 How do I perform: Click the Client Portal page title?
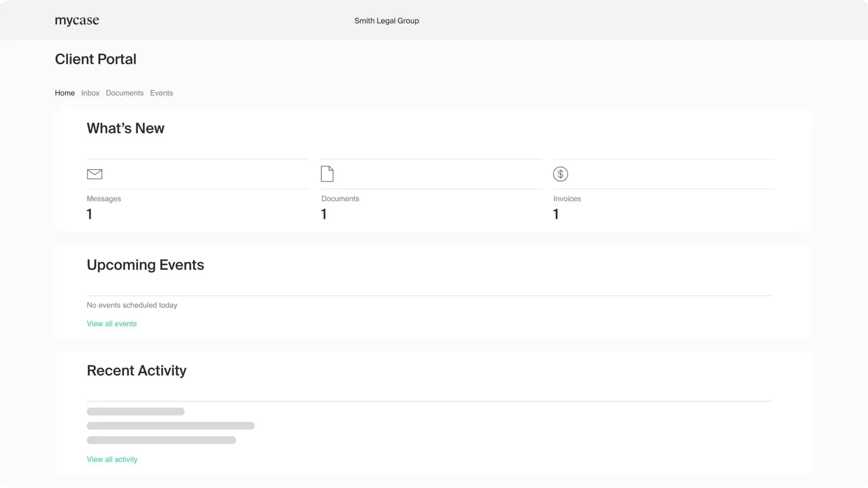[x=95, y=59]
